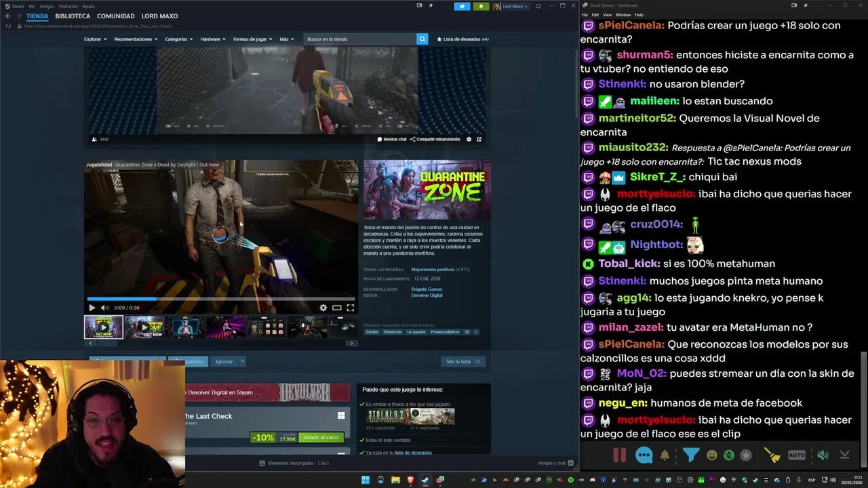Reload the Steam store page
868x488 pixels.
point(8,26)
